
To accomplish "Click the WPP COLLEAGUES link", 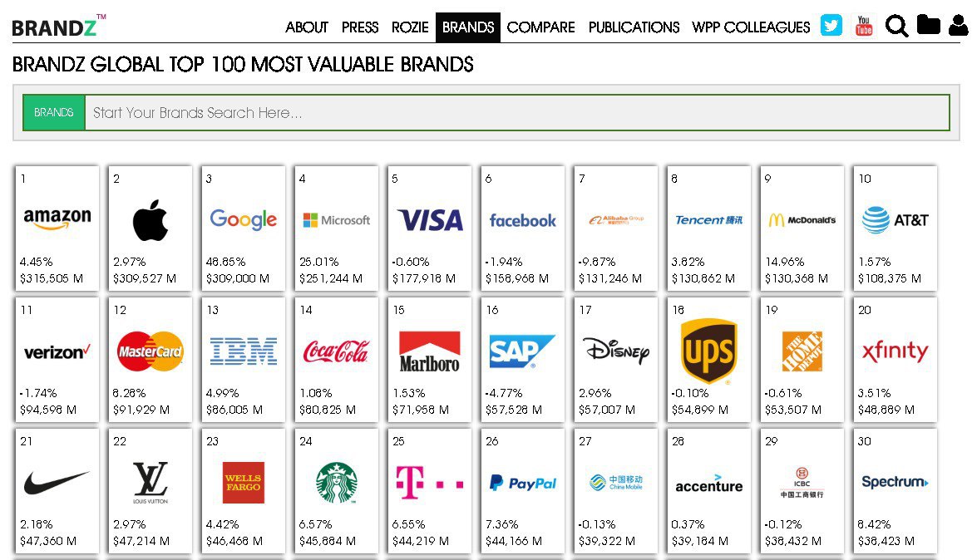I will coord(751,27).
